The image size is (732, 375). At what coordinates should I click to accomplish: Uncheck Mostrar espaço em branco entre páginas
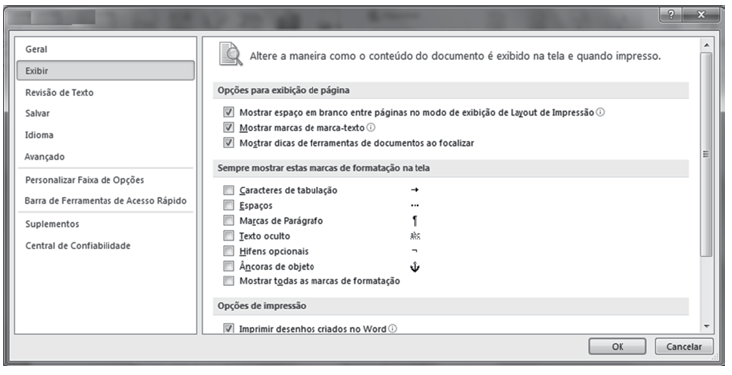coord(228,113)
